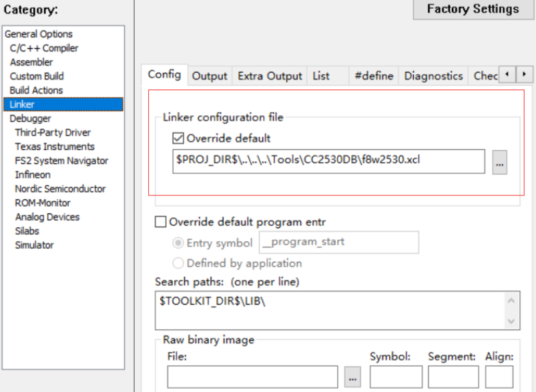Select FS2 System Navigator entry
This screenshot has width=536, height=392.
[x=61, y=161]
